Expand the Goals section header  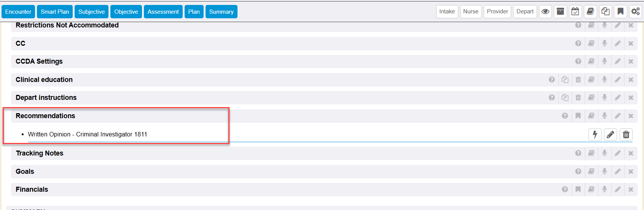[x=25, y=172]
